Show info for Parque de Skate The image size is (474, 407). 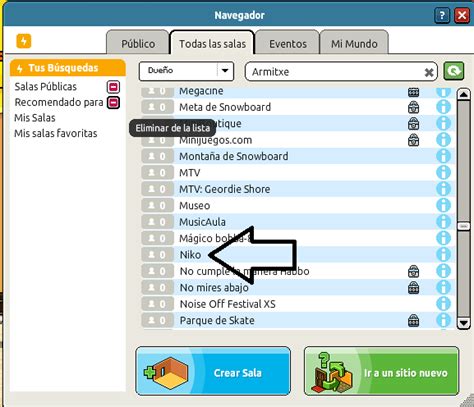[x=443, y=320]
